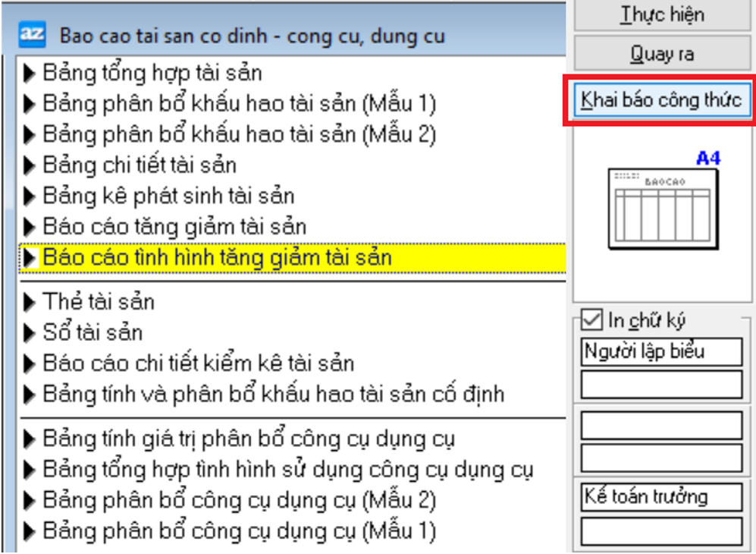756x554 pixels.
Task: Select "Bảng phân bổ khấu hao tài sản (Mẫu 1)"
Action: (239, 104)
